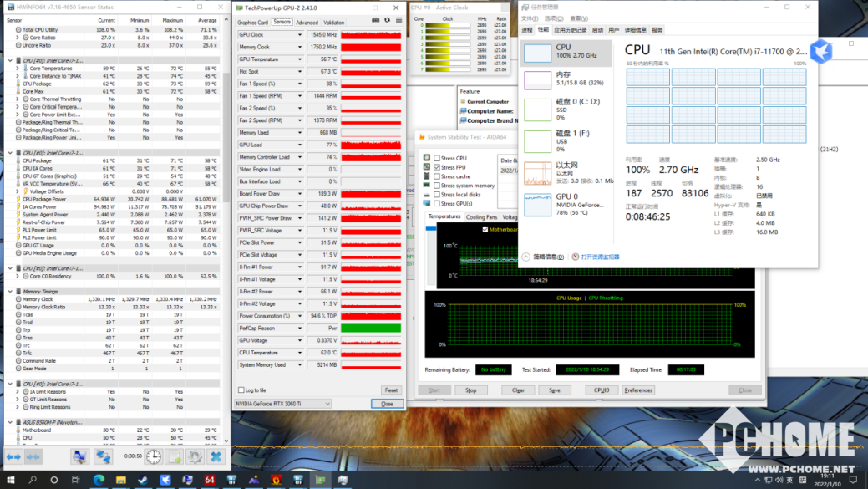The image size is (868, 489).
Task: Enable Log to file in GPU-Z
Action: tap(241, 390)
